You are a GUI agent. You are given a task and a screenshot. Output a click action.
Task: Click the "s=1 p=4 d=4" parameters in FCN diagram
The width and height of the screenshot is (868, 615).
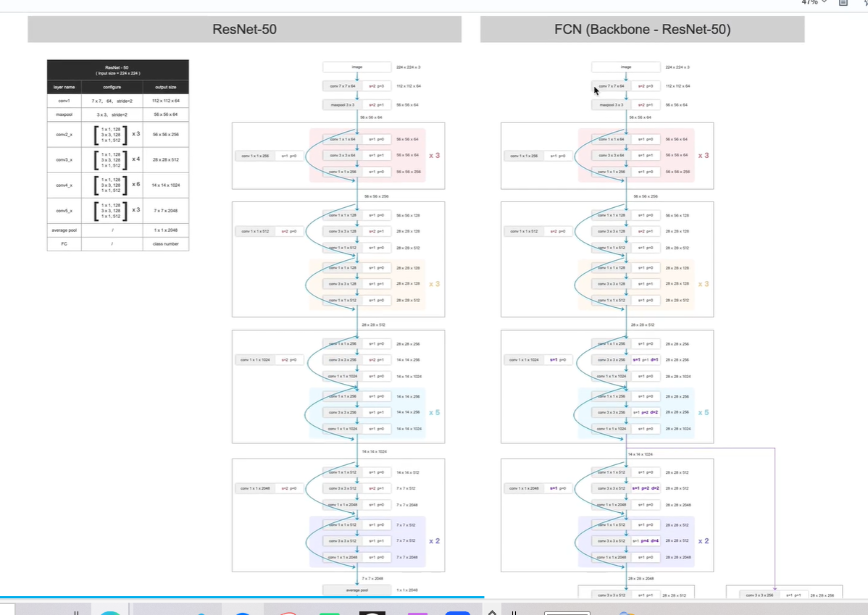click(646, 541)
